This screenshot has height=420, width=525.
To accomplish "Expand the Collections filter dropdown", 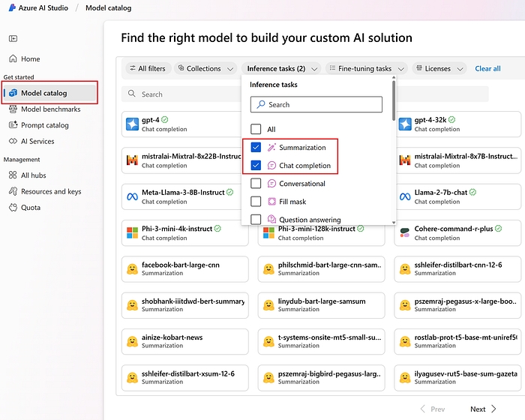I will tap(205, 69).
